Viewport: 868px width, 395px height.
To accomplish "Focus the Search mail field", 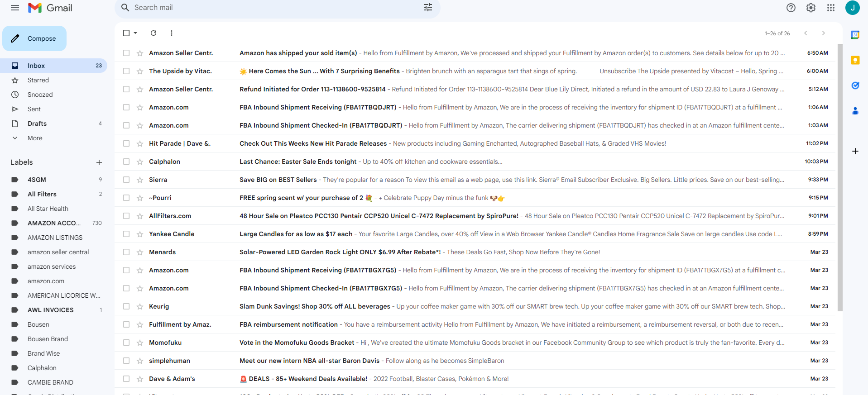I will pos(277,8).
